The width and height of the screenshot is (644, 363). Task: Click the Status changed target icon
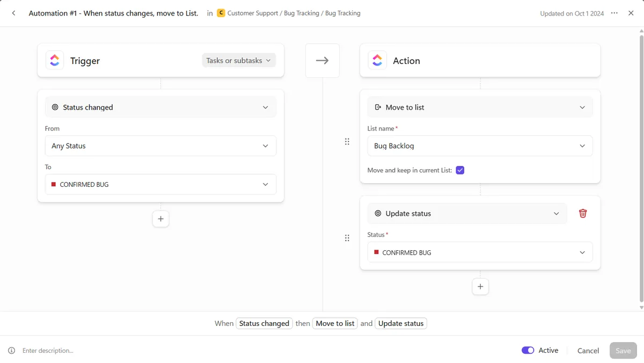55,107
